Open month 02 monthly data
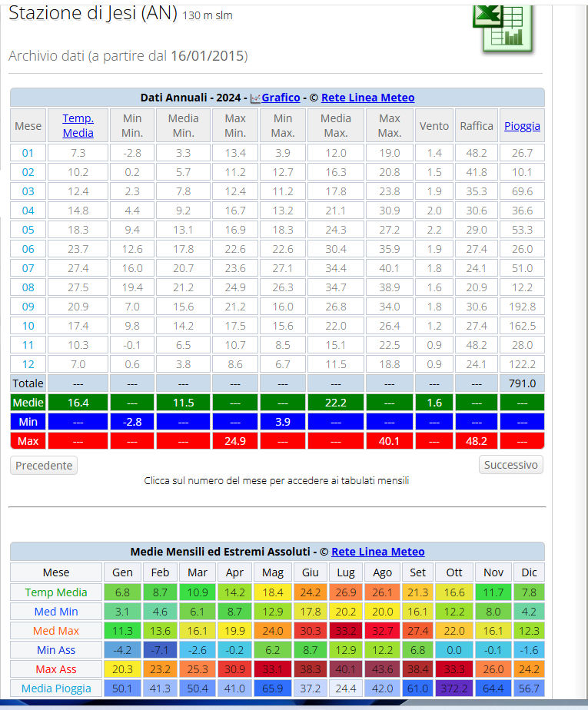 pyautogui.click(x=28, y=172)
